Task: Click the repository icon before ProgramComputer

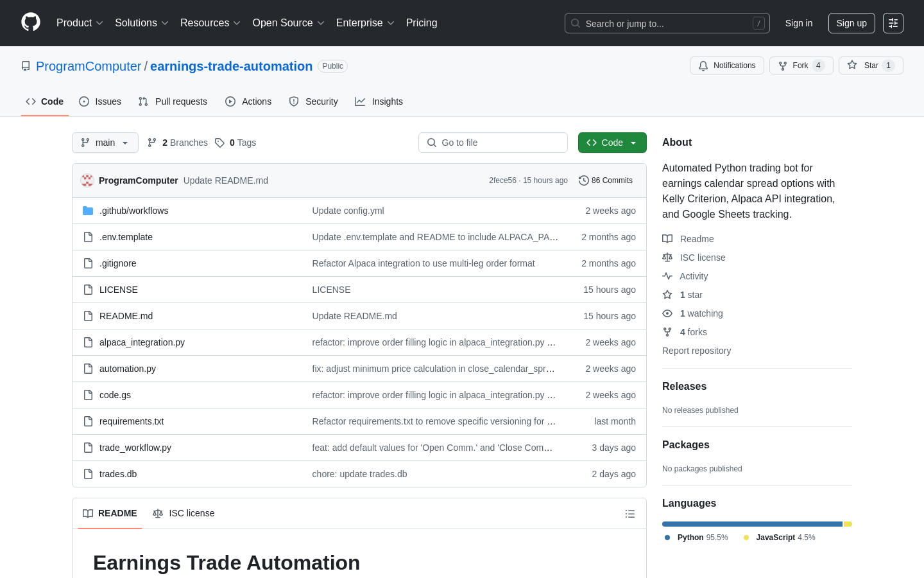Action: (x=26, y=66)
